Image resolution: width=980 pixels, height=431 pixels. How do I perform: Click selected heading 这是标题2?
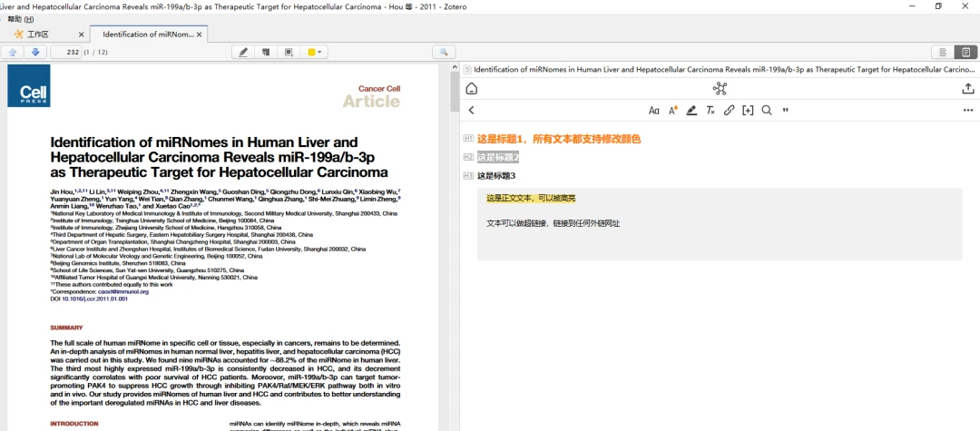pos(498,157)
